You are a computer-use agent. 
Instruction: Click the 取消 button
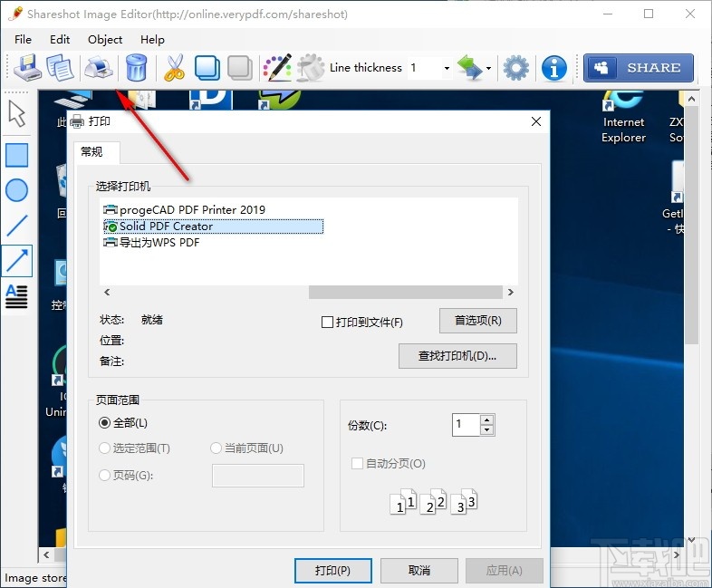(419, 570)
